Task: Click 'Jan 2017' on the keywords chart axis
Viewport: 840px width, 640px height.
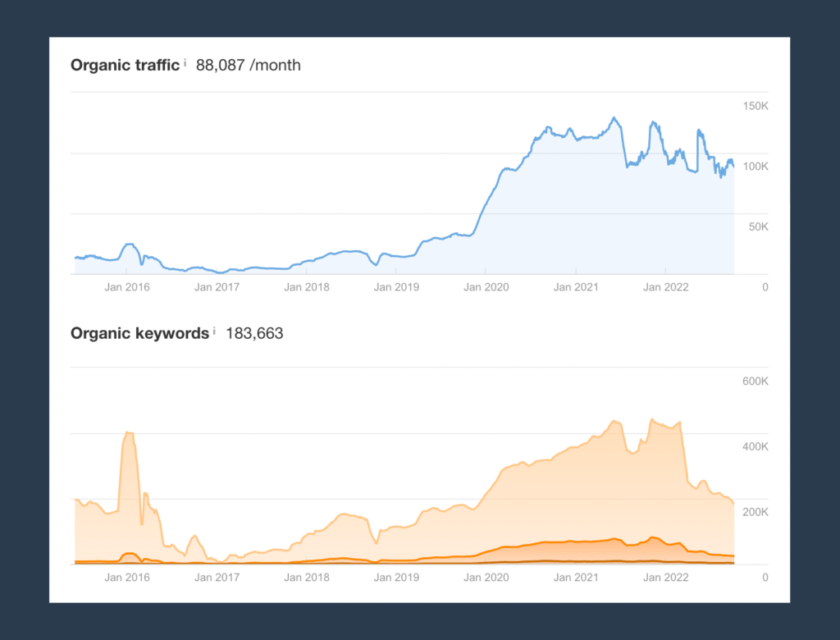Action: pyautogui.click(x=217, y=578)
